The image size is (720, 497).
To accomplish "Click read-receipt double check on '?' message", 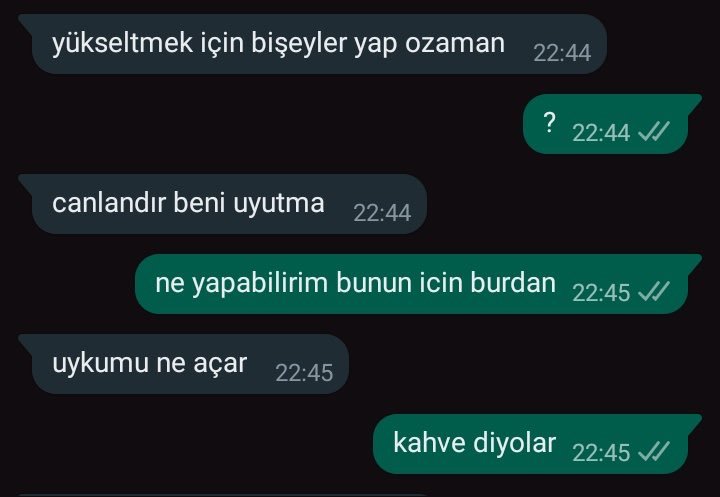I will coord(654,132).
